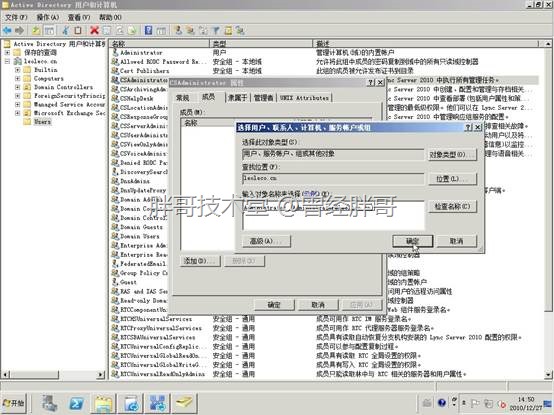554x415 pixels.
Task: Launch PowerShell from the taskbar
Action: (x=77, y=403)
